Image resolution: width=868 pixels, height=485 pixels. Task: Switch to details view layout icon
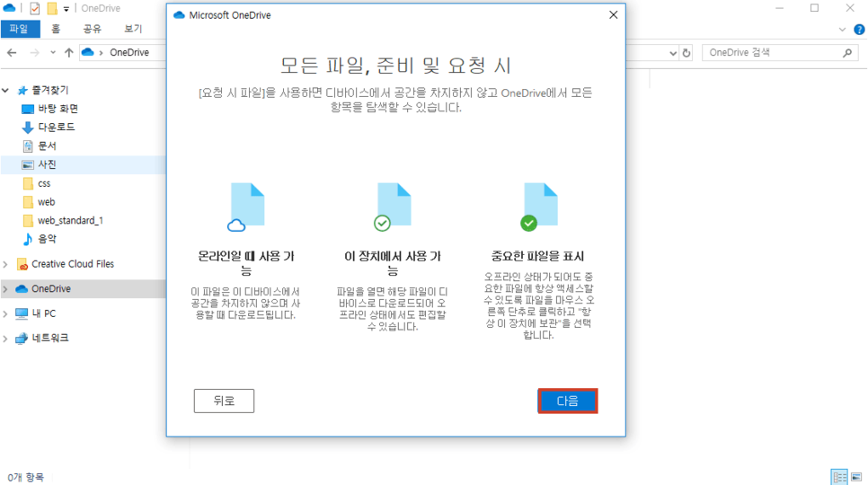pyautogui.click(x=839, y=476)
